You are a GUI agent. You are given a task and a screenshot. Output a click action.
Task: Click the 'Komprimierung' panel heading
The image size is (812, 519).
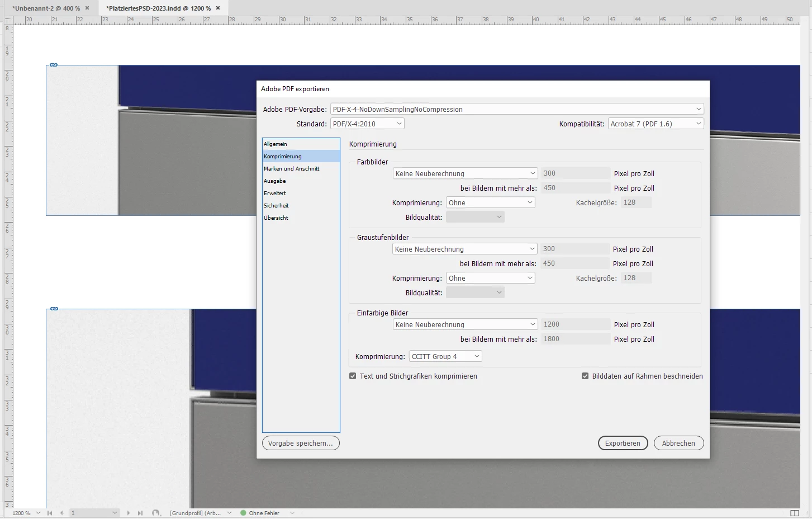373,144
